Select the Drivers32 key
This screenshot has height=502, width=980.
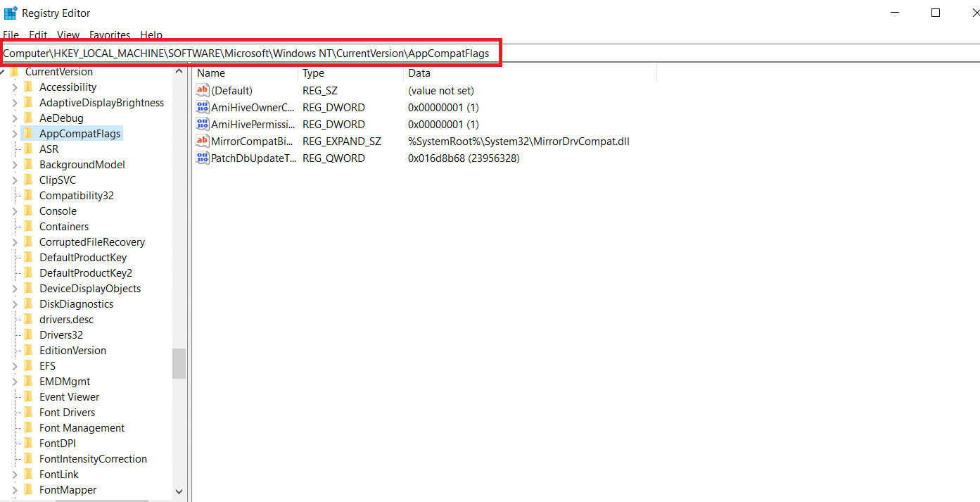61,334
